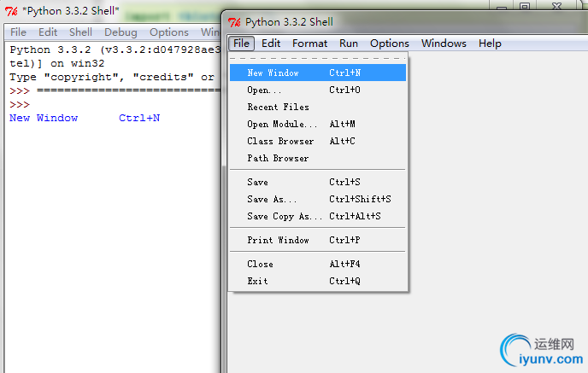
Task: Expand the Recent Files submenu
Action: click(x=318, y=107)
